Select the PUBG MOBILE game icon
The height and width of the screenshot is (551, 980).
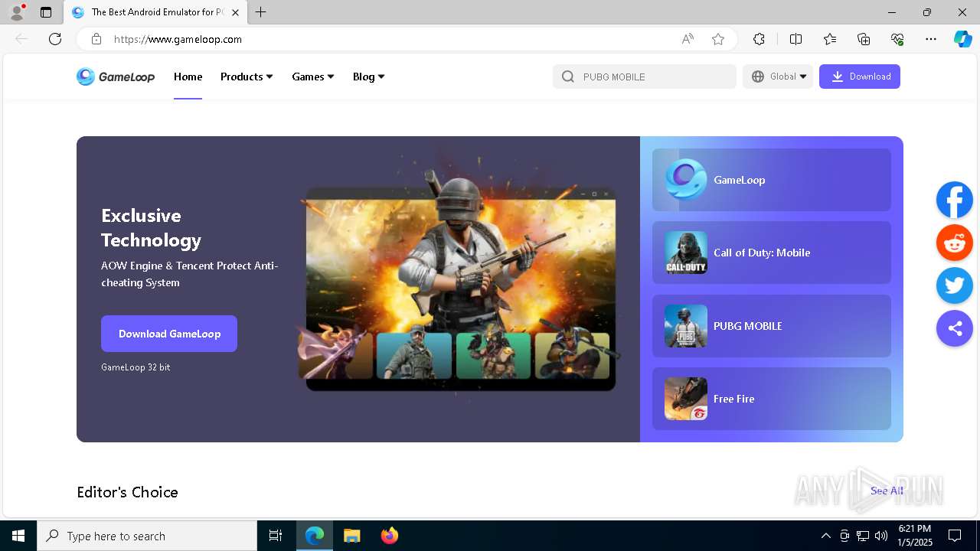tap(686, 326)
